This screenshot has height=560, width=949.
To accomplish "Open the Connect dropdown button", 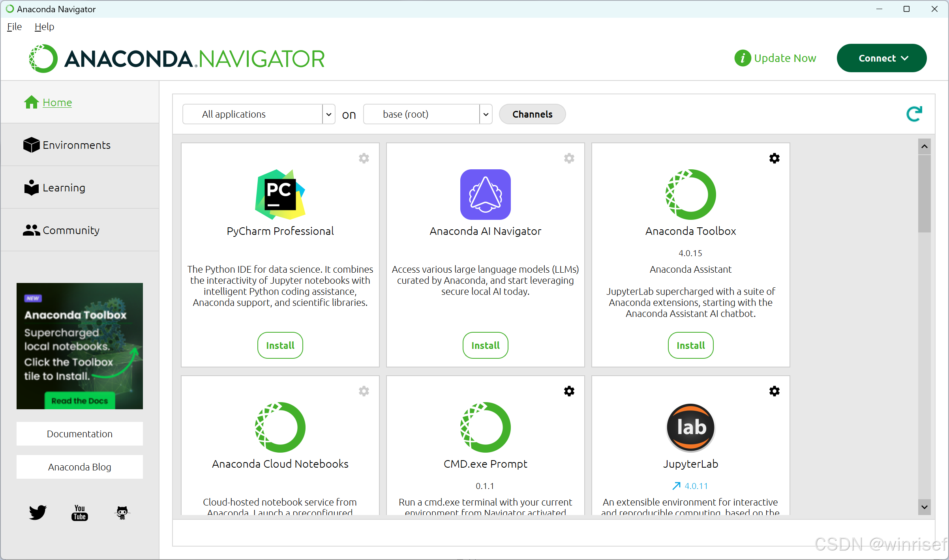I will point(881,58).
